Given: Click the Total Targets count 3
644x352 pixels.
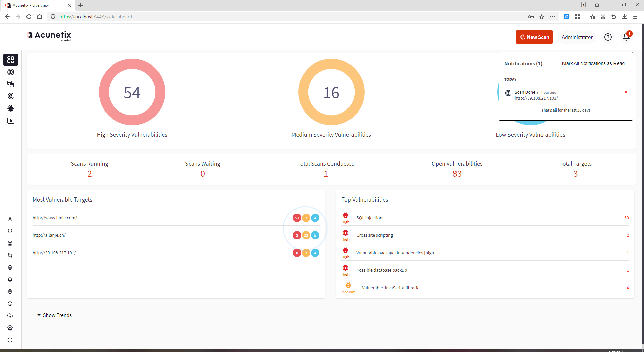Looking at the screenshot, I should [x=576, y=174].
